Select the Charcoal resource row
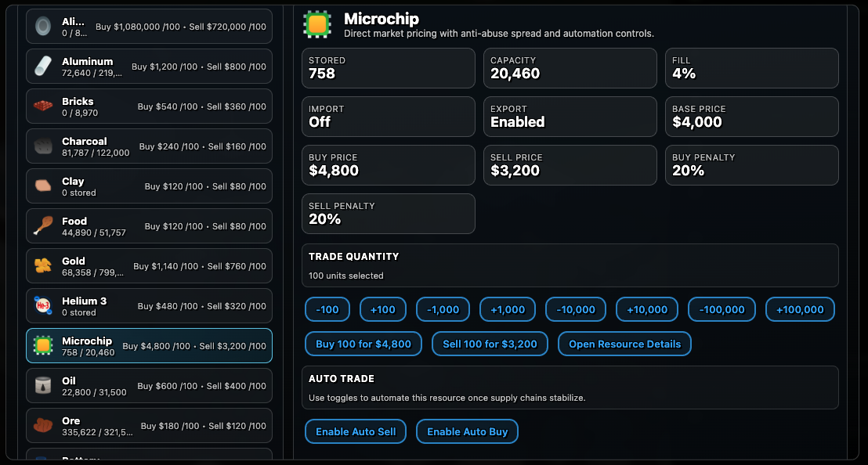Image resolution: width=868 pixels, height=465 pixels. [x=149, y=146]
